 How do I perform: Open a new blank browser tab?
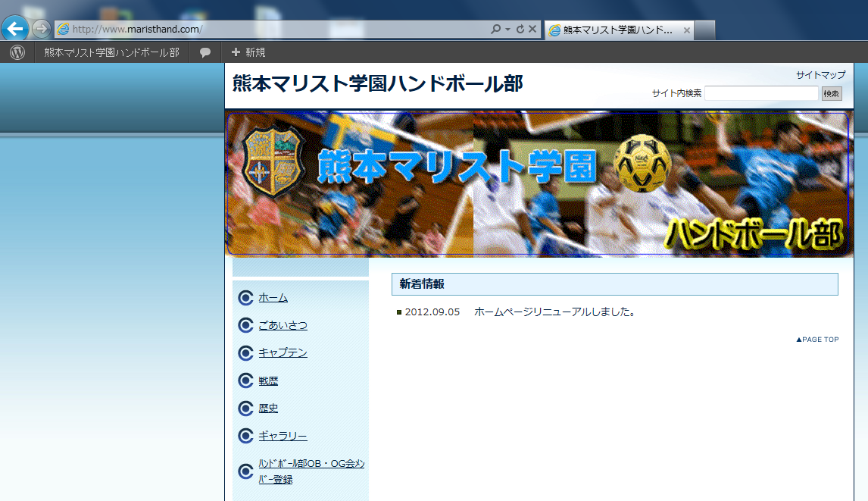tap(704, 30)
